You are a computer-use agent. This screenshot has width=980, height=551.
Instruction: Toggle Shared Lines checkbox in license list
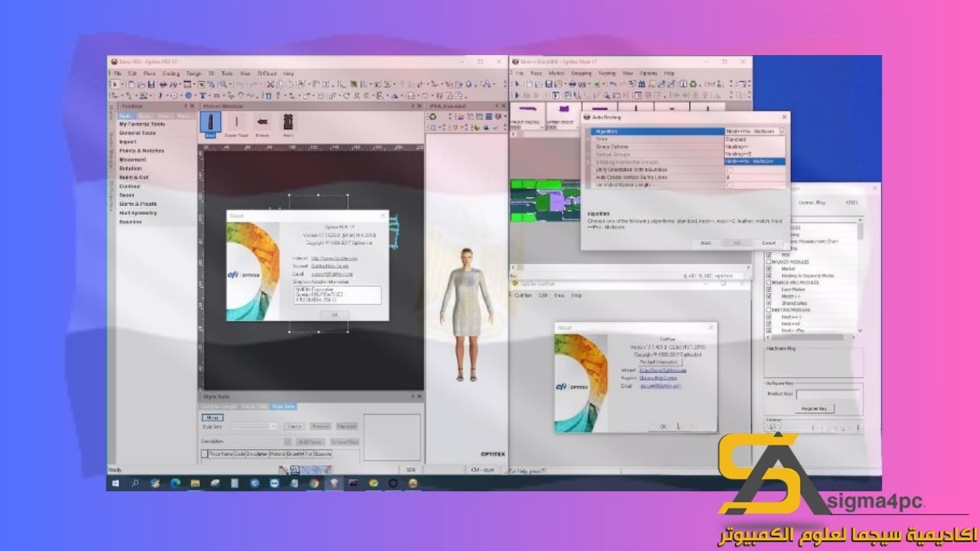pos(769,303)
